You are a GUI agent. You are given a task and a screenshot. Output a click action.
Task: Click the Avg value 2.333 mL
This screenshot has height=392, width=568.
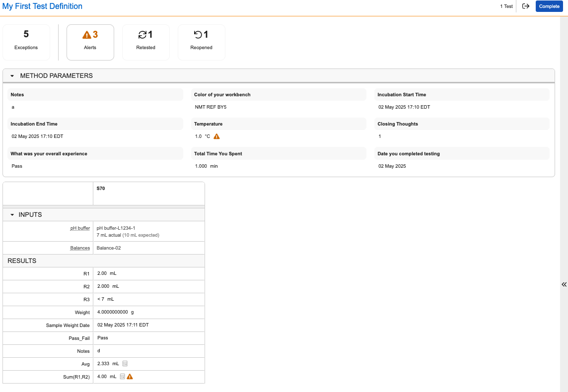coord(108,363)
